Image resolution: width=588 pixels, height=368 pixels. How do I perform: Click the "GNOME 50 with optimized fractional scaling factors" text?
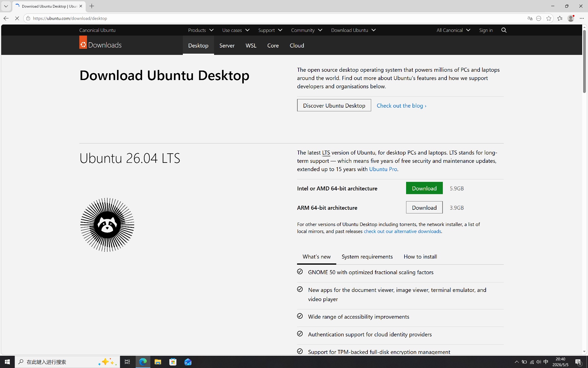point(371,272)
